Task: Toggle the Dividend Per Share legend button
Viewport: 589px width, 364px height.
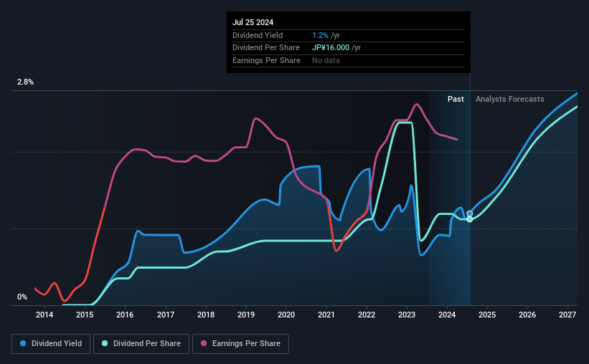Action: tap(141, 344)
